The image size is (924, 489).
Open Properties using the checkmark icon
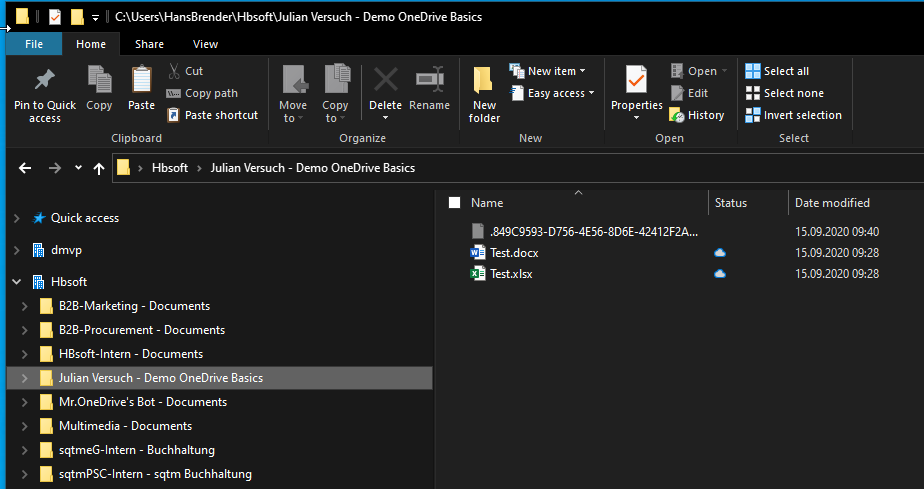click(636, 79)
